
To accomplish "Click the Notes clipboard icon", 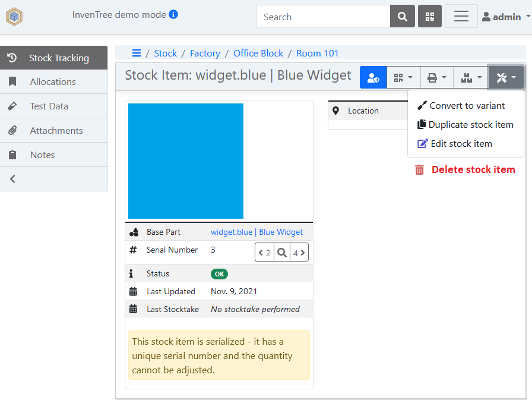I will point(12,155).
